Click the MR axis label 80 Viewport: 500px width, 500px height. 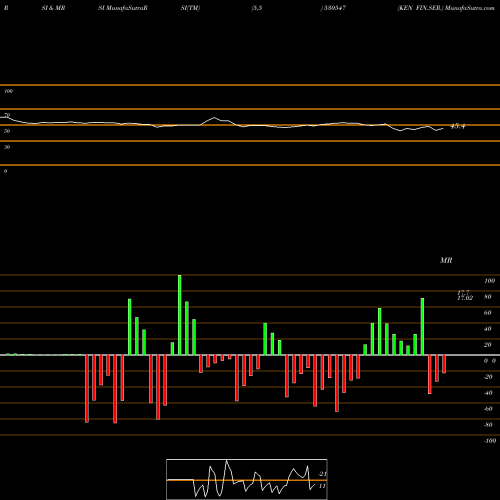488,297
